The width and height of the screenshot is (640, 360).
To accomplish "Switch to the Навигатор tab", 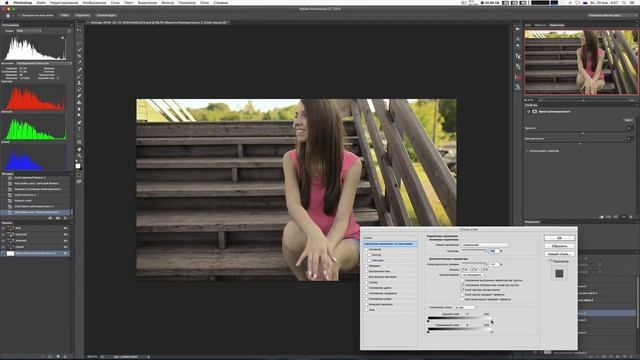I will 557,25.
